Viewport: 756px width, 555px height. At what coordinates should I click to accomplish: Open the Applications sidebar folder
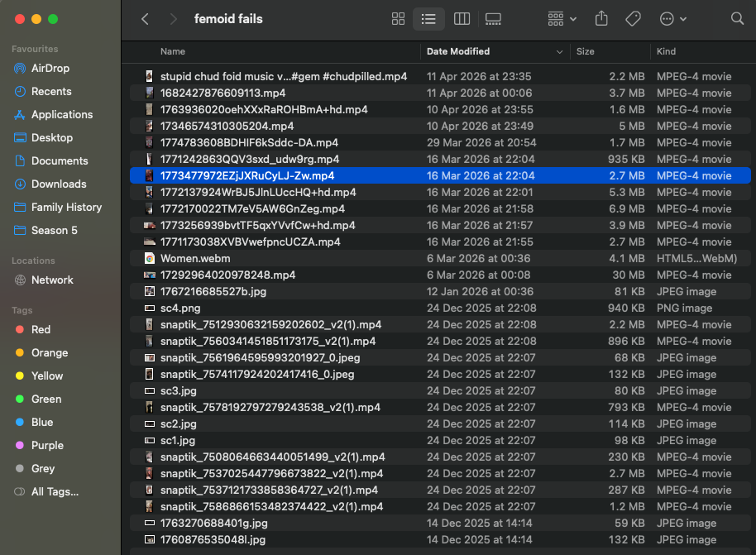62,114
